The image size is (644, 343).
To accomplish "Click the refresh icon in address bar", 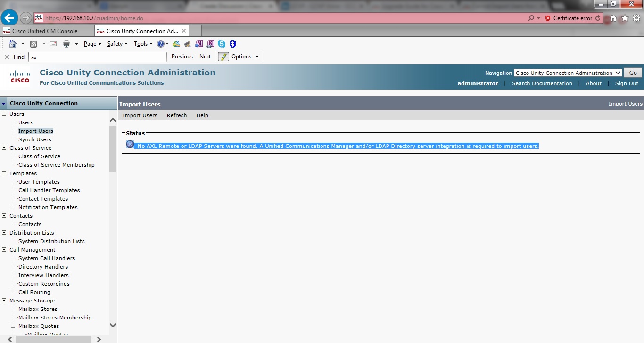I will (x=598, y=18).
